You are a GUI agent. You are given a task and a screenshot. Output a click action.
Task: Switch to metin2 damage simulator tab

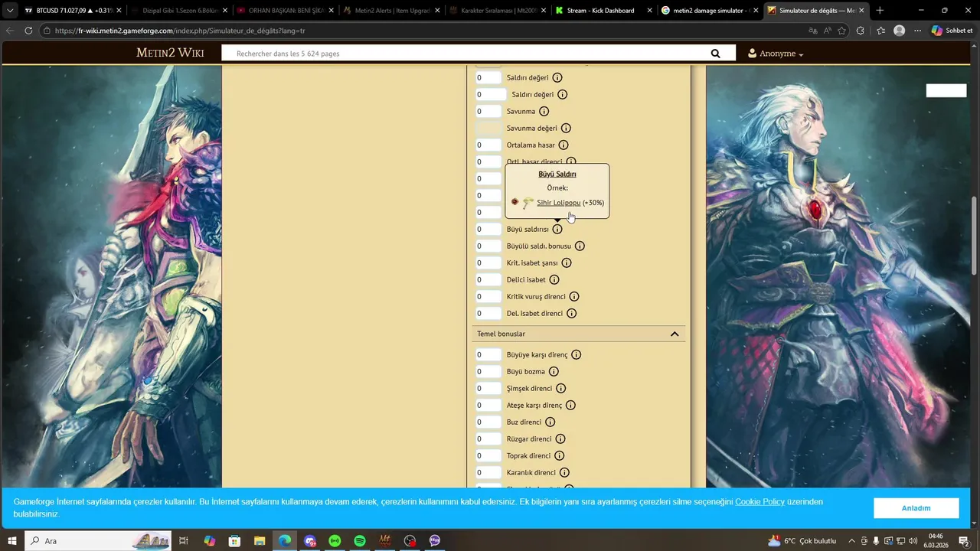[708, 11]
